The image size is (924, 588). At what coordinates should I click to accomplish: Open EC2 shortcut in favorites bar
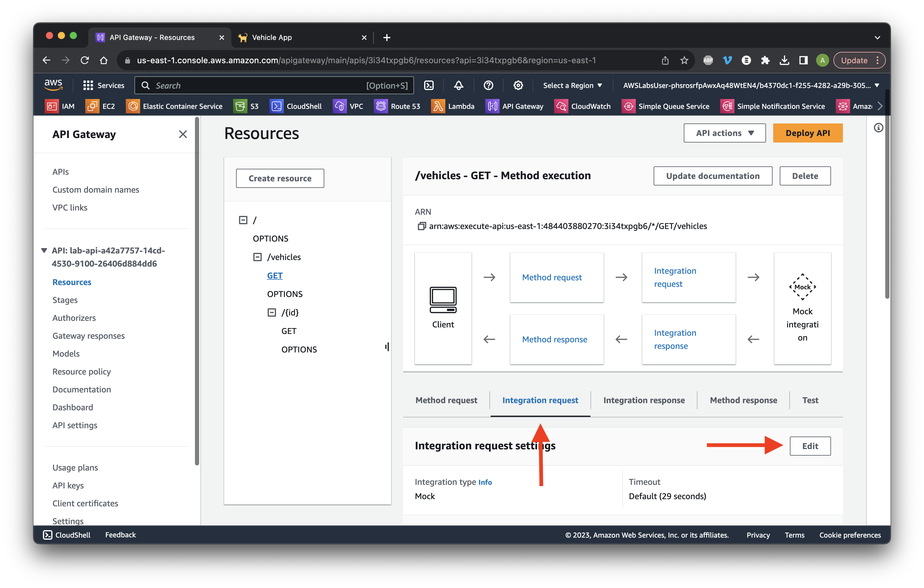100,106
